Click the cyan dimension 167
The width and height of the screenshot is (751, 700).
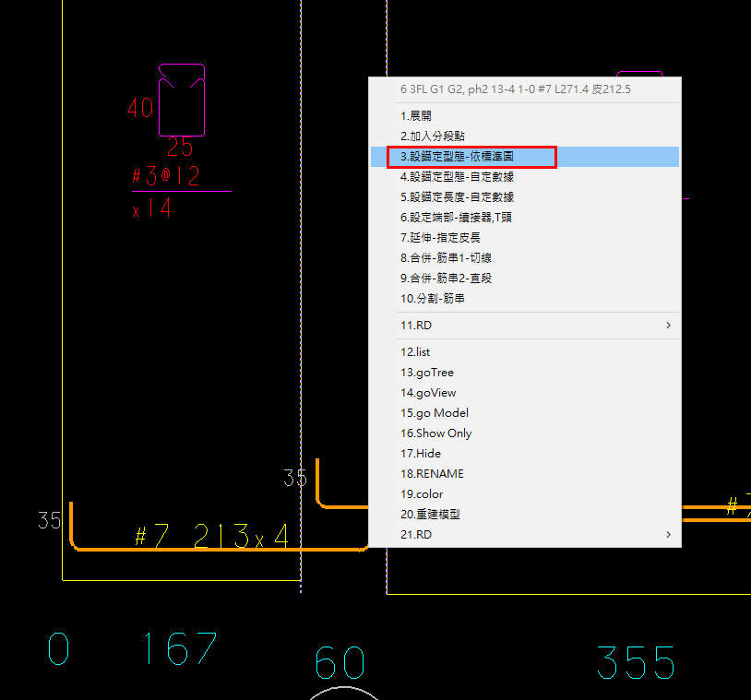point(180,648)
